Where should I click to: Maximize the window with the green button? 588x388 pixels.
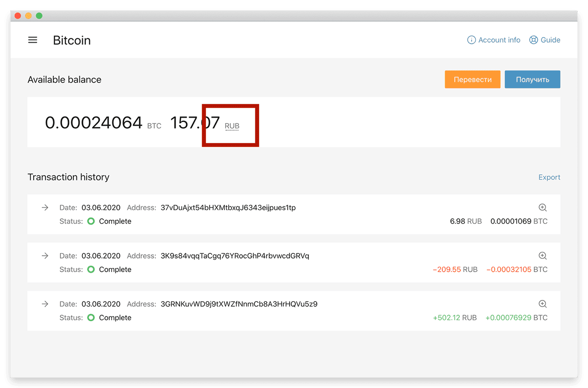pyautogui.click(x=39, y=16)
